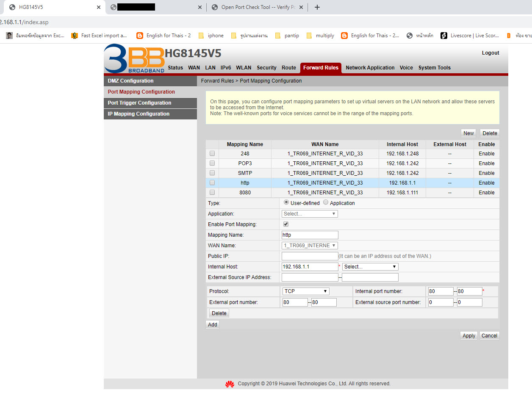This screenshot has height=401, width=532.
Task: Open the WLAN menu tab
Action: (x=244, y=68)
